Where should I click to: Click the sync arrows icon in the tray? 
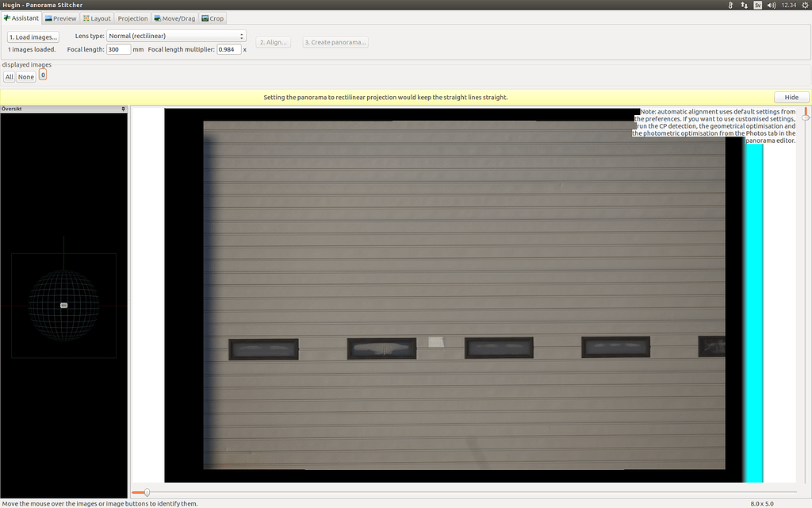coord(742,5)
